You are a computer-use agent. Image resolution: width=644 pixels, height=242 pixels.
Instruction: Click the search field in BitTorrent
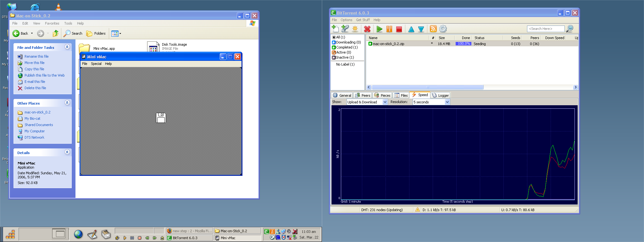[546, 29]
